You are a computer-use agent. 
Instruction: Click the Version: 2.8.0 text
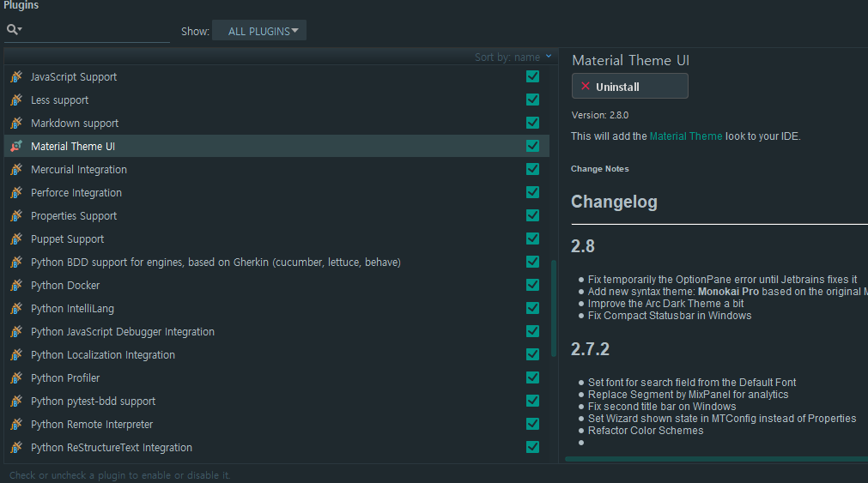599,115
